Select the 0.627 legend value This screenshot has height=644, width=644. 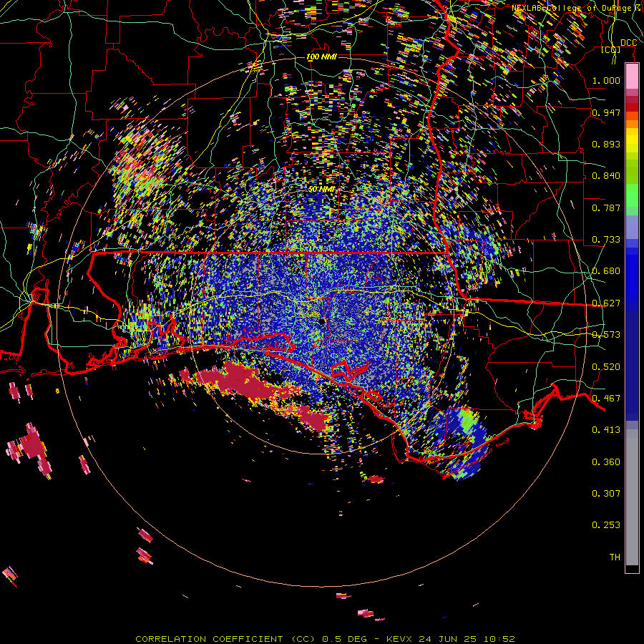(x=606, y=303)
